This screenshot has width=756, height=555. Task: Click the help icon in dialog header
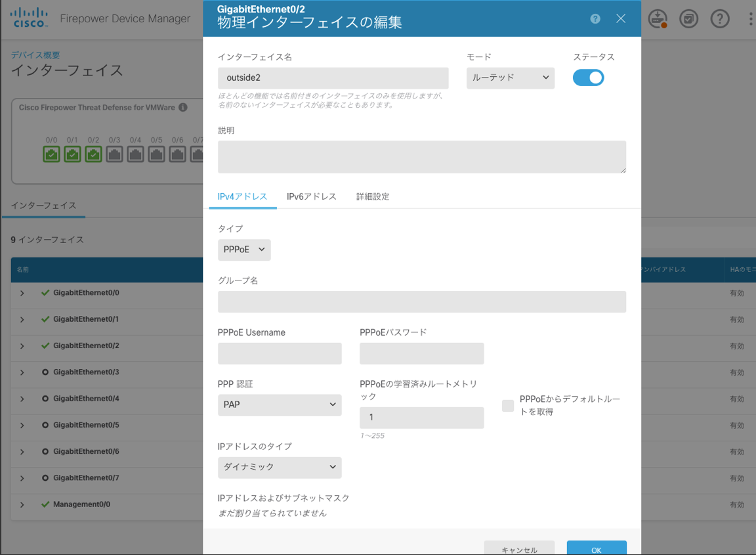(595, 19)
